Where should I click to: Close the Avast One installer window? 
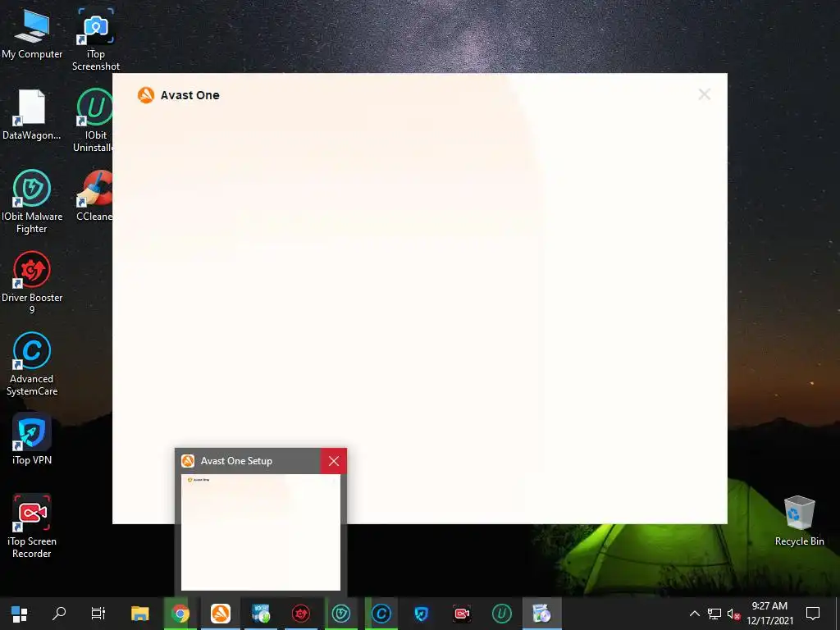pyautogui.click(x=704, y=95)
